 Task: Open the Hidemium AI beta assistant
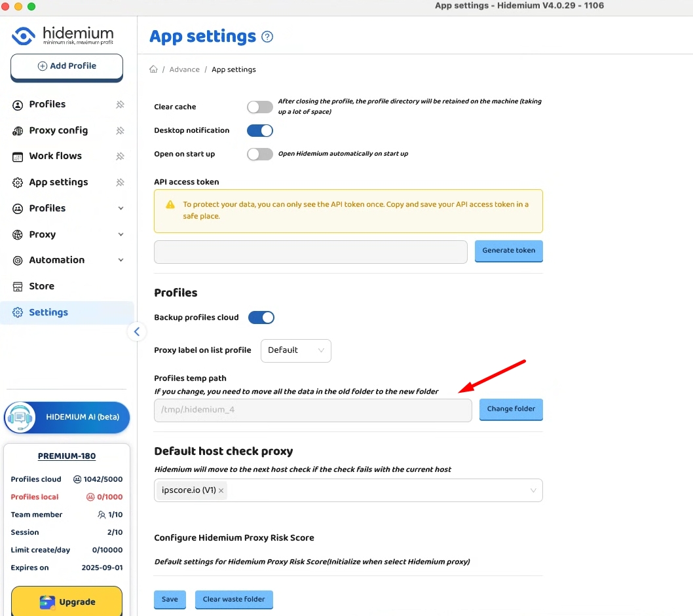[x=67, y=417]
